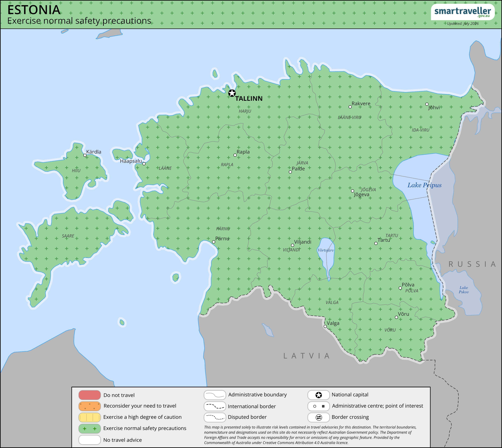
Task: Click the National capital legend star icon
Action: (319, 395)
